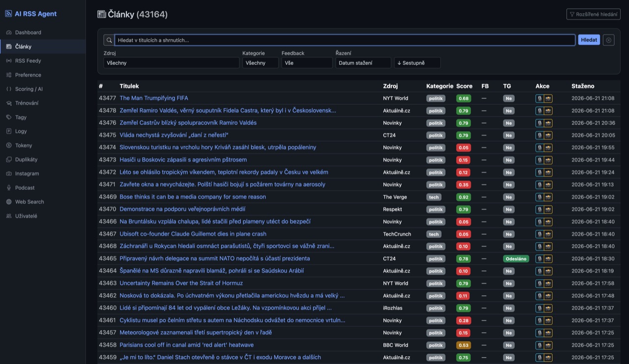Click the iRozhlas source cell
629x364 pixels.
tap(393, 308)
